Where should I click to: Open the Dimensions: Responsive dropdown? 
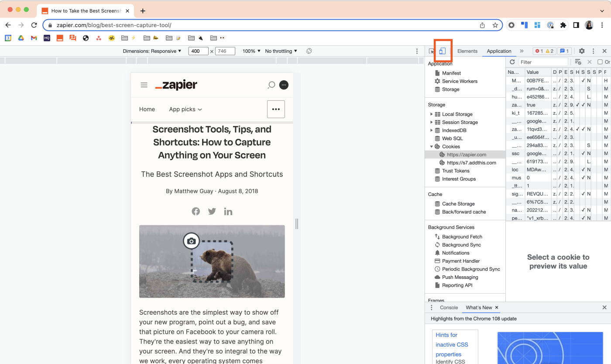pos(152,51)
